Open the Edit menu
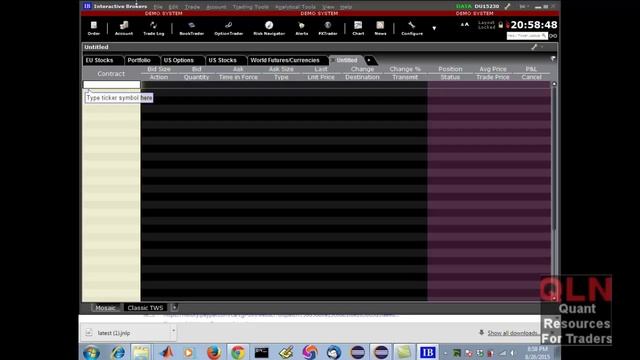Viewport: 640px width, 360px height. pos(173,7)
